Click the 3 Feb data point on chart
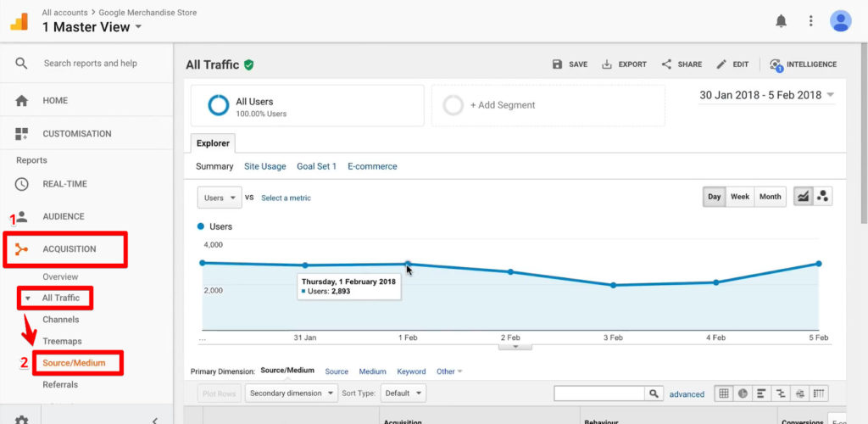Screen dimensions: 868x424 point(614,285)
